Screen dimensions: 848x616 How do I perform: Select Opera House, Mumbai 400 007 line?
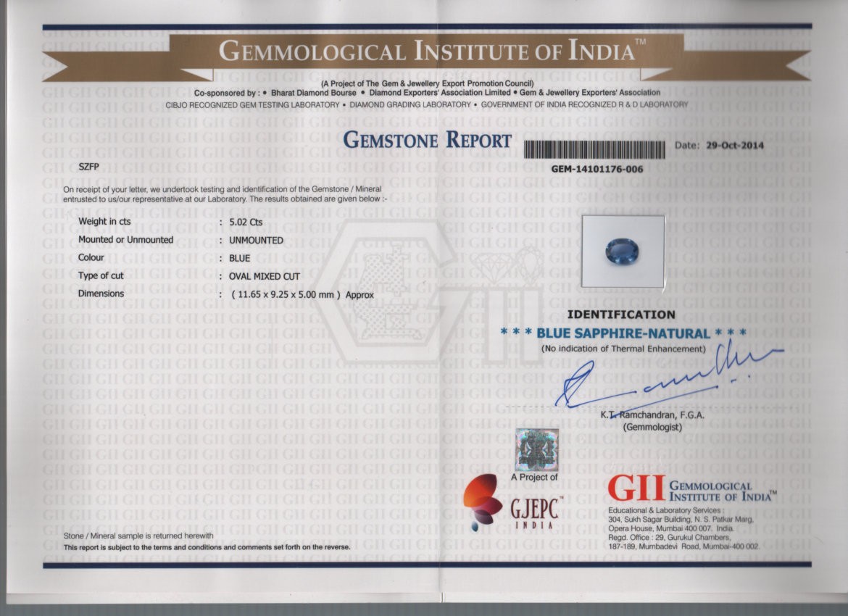(x=670, y=528)
